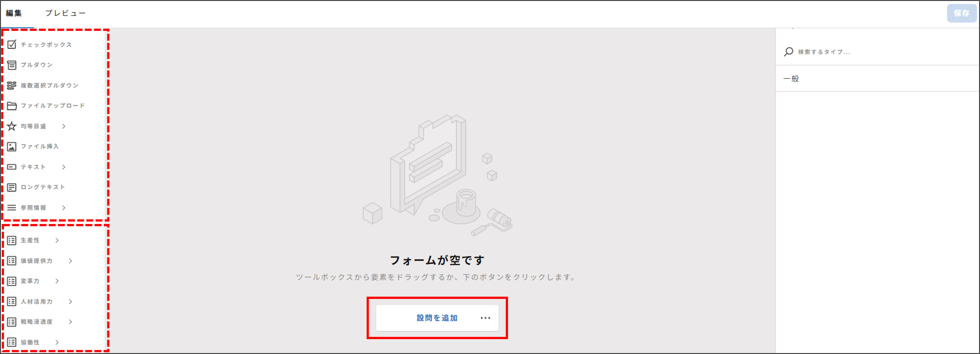Expand the 戦略浸透度 question group
This screenshot has height=354, width=980.
[x=71, y=322]
